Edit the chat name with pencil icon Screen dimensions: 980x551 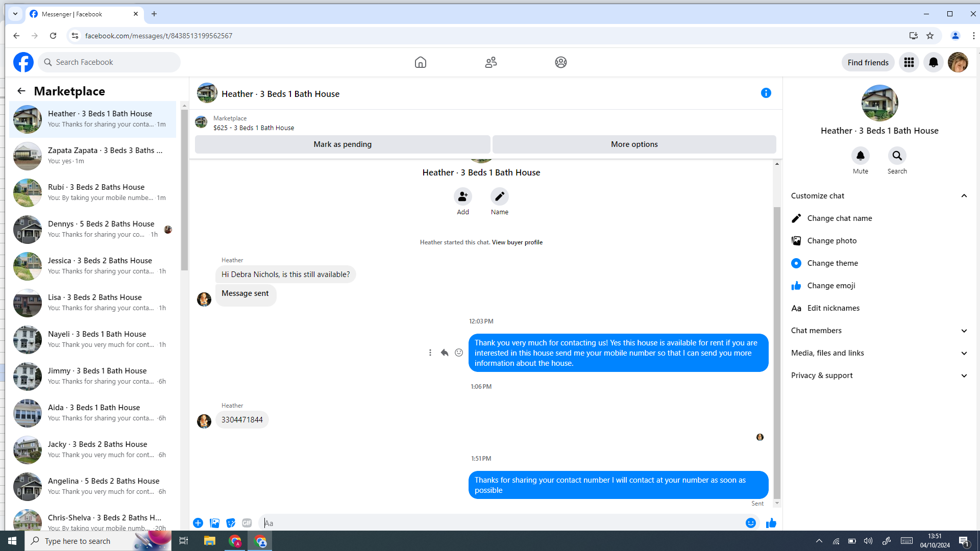tap(500, 196)
